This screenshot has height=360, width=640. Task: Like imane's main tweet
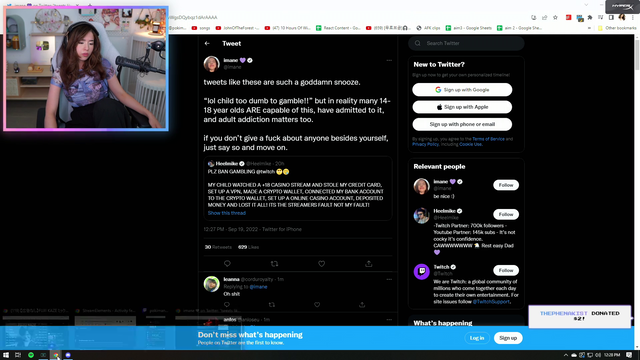click(322, 264)
